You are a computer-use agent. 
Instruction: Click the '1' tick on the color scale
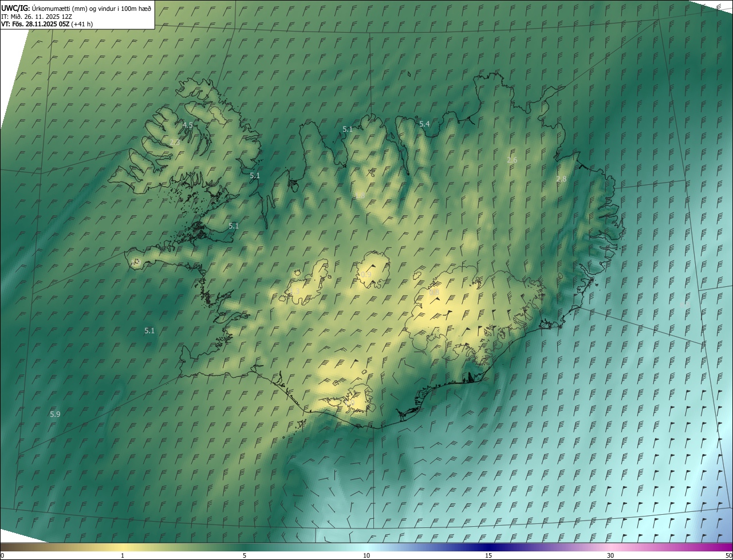[x=123, y=555]
